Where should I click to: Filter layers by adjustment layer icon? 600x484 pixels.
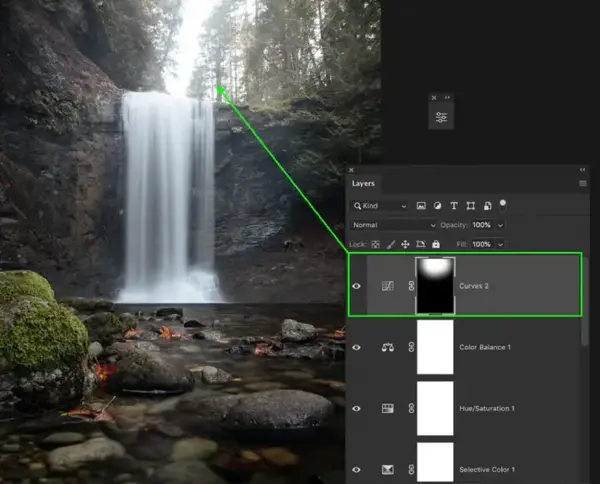click(437, 206)
